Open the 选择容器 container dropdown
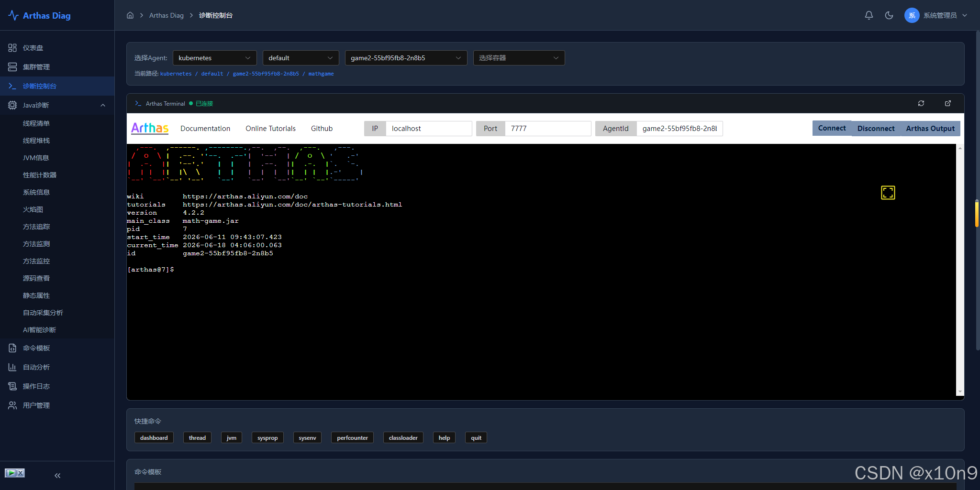Screen dimensions: 980x490 [x=519, y=58]
